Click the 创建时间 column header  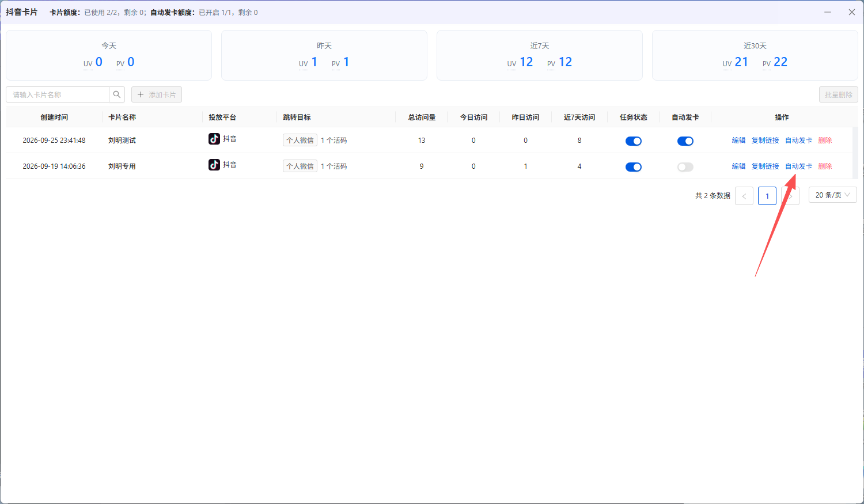point(54,117)
